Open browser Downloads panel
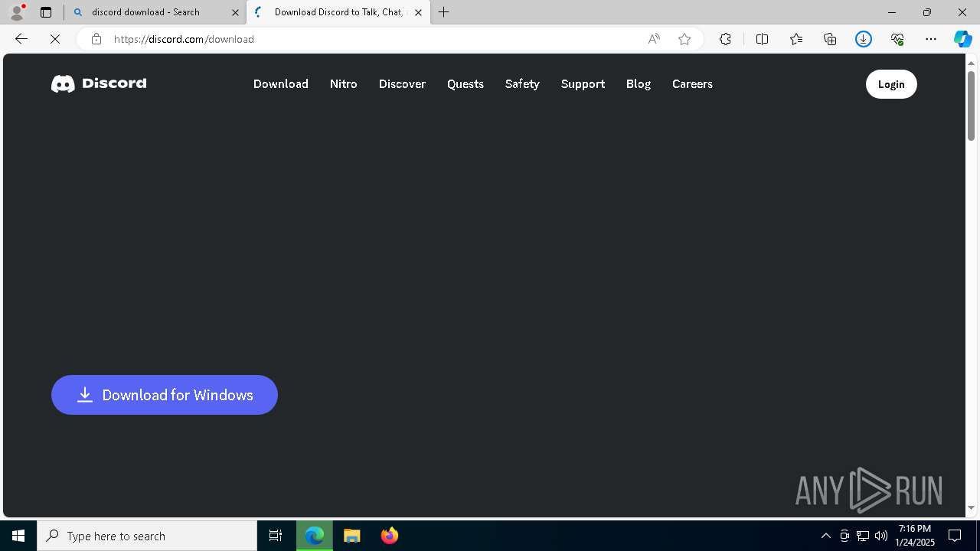This screenshot has height=551, width=980. [864, 39]
